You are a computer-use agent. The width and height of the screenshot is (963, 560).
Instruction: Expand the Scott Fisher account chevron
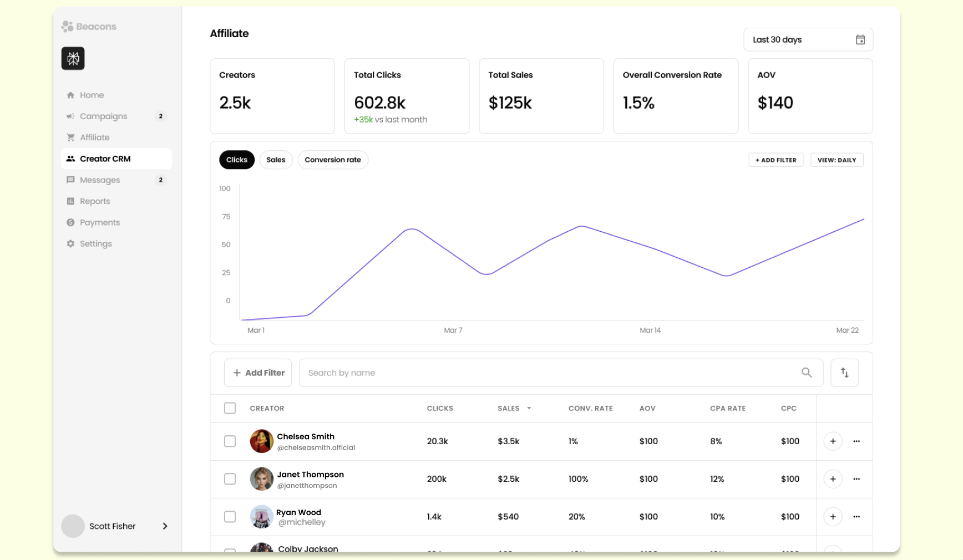coord(165,526)
